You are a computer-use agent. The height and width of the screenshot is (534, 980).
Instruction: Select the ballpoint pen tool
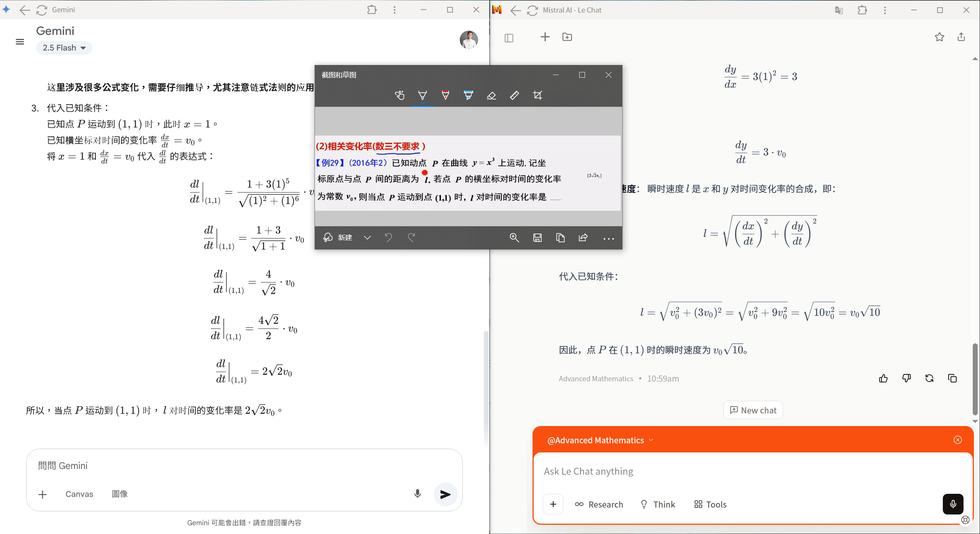423,95
